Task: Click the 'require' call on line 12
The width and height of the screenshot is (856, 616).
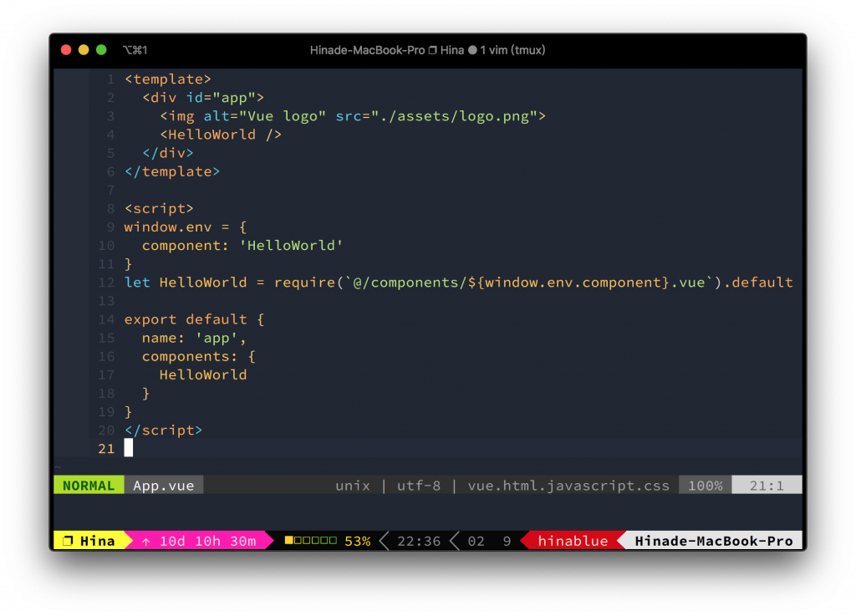Action: point(304,283)
